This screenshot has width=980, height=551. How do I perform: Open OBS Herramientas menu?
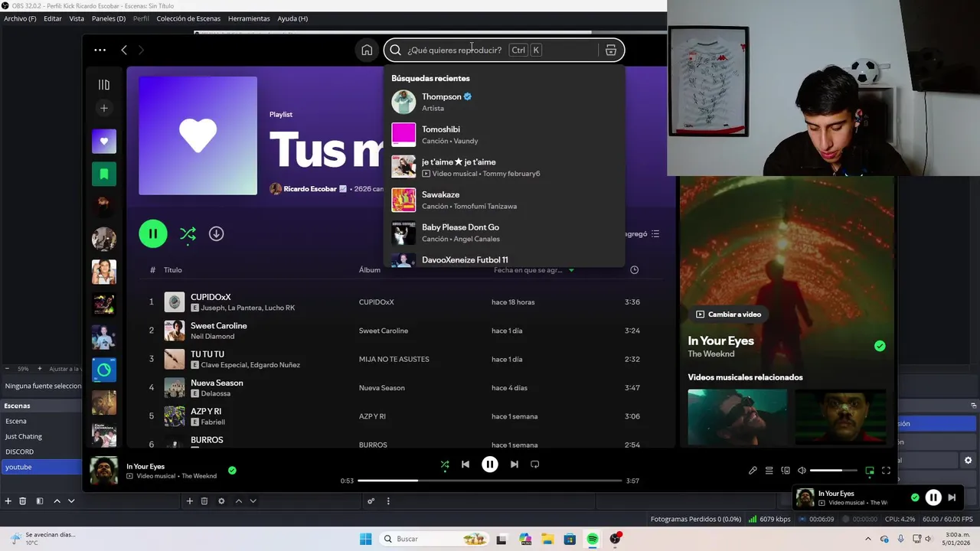(x=249, y=18)
